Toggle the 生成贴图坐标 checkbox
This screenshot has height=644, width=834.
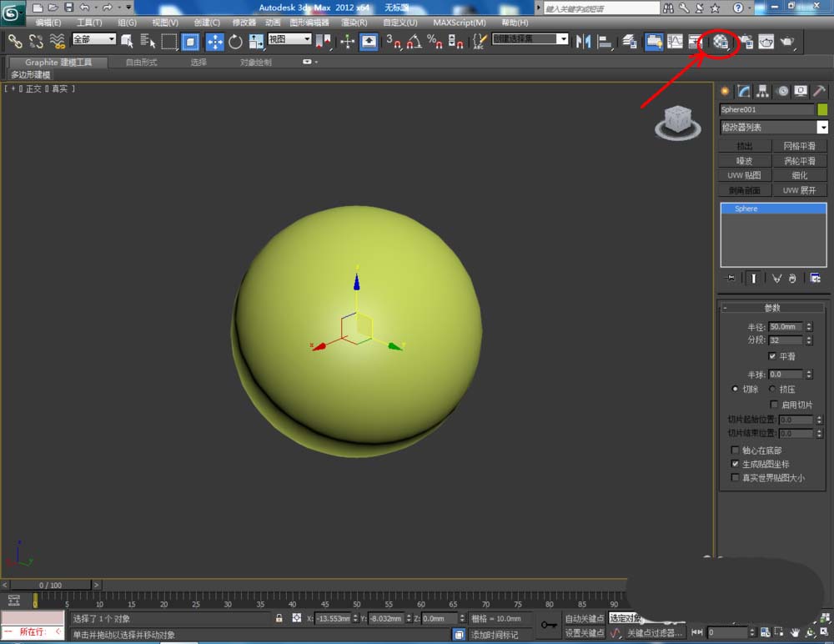[735, 464]
